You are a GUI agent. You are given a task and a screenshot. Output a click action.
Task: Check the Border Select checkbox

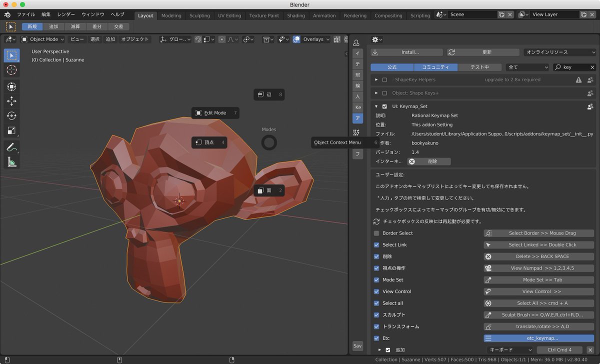point(376,233)
